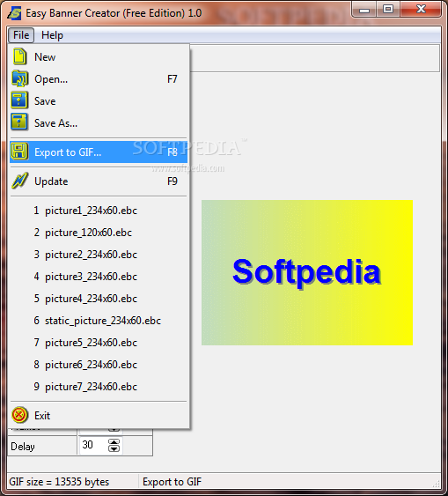Choose Exit from the File menu
This screenshot has width=448, height=496.
tap(99, 415)
